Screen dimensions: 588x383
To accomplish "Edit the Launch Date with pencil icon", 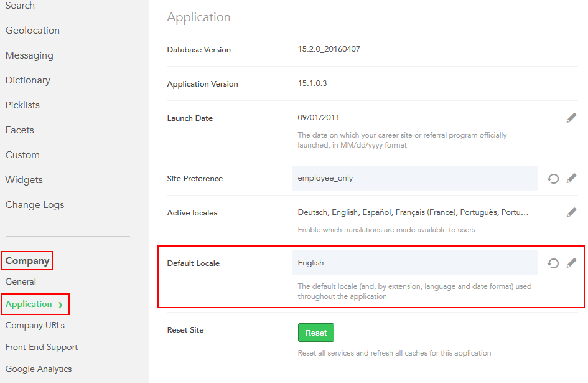I will (571, 118).
